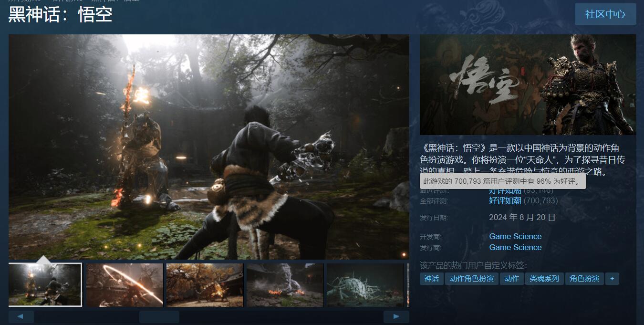Image resolution: width=644 pixels, height=325 pixels.
Task: Select the 角色扮演 tag
Action: (584, 279)
